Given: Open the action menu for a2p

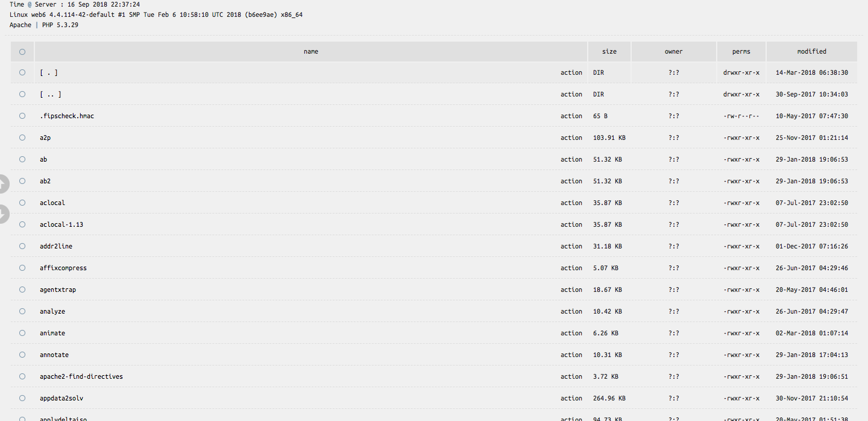Looking at the screenshot, I should tap(571, 138).
